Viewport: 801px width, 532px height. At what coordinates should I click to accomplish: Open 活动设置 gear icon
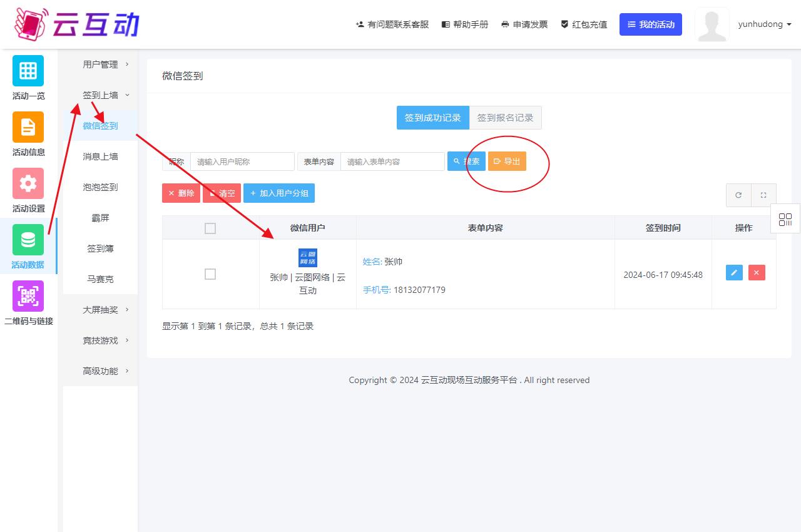tap(28, 183)
